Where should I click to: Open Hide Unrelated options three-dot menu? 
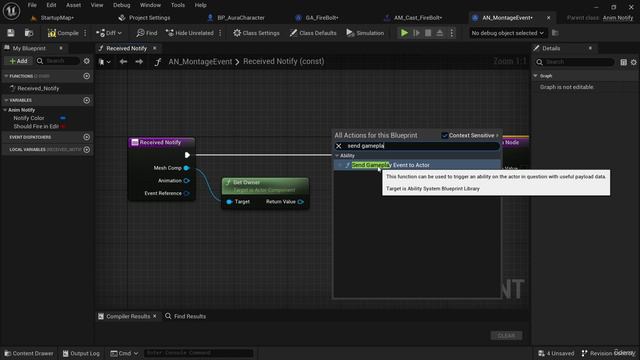click(x=220, y=33)
